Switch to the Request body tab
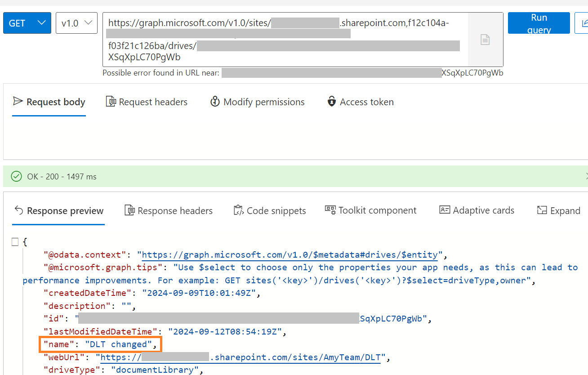The width and height of the screenshot is (588, 375). (x=49, y=102)
